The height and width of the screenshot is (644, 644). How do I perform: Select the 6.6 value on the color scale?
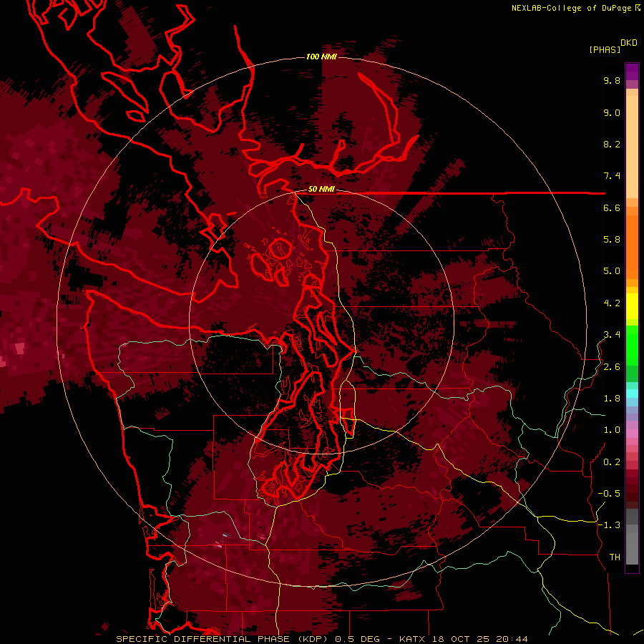click(612, 208)
